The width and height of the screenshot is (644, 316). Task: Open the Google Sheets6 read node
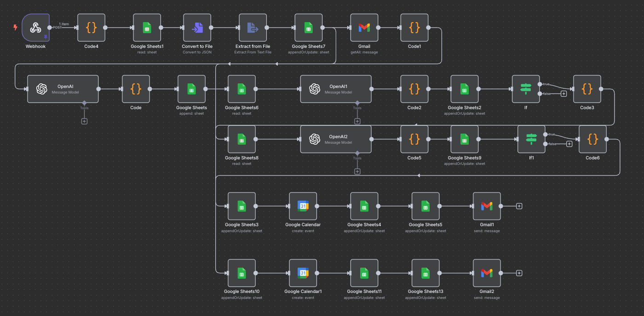tap(241, 89)
